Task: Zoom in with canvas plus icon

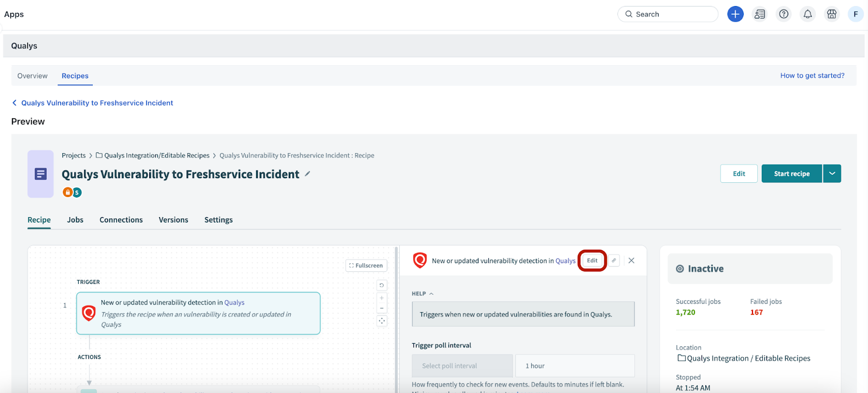Action: pos(382,298)
